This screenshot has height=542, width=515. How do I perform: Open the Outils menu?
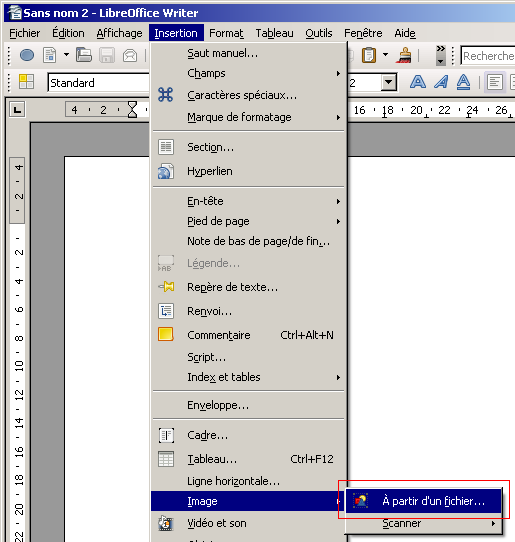(319, 33)
